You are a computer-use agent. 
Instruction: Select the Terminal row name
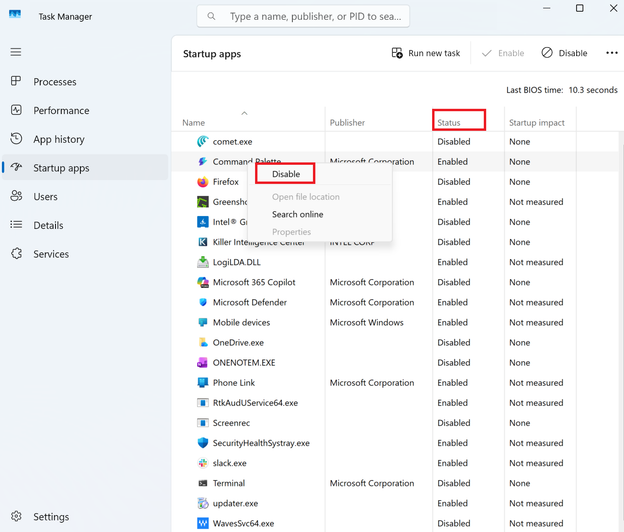pyautogui.click(x=229, y=483)
